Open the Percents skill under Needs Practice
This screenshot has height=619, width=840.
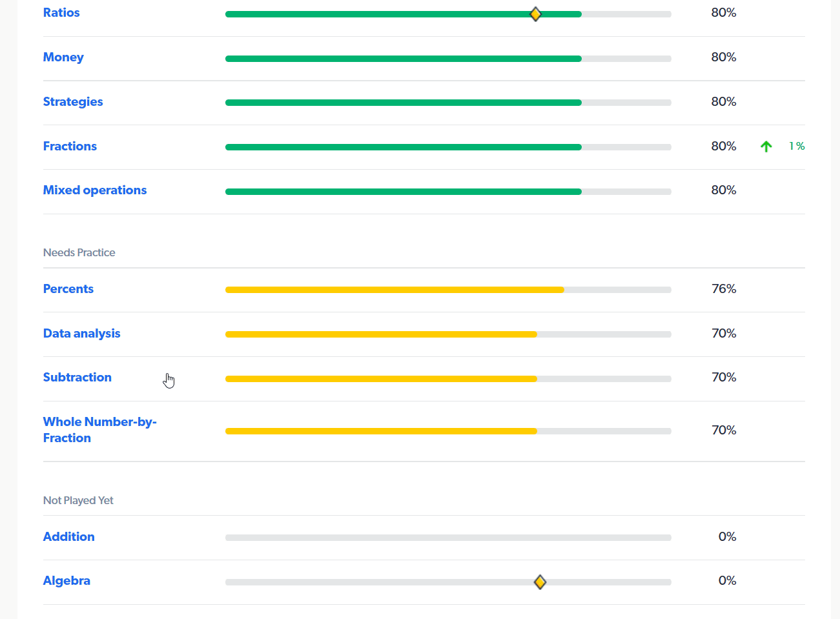coord(68,289)
